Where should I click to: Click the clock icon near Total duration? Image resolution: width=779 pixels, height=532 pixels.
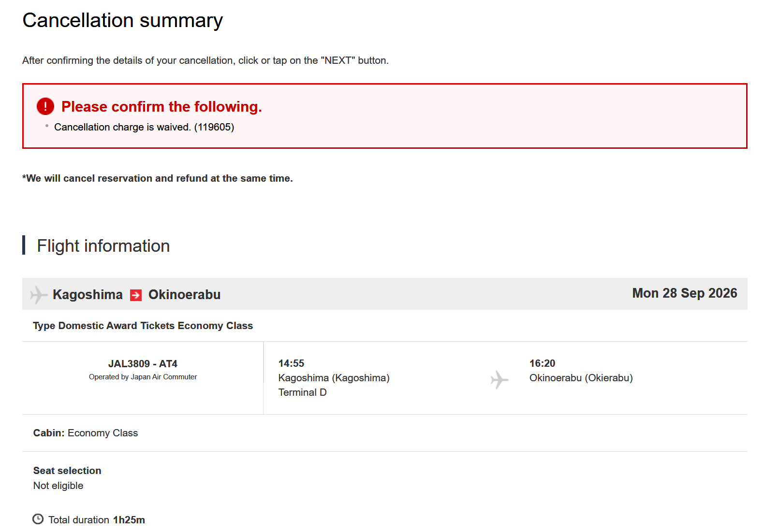[x=38, y=519]
